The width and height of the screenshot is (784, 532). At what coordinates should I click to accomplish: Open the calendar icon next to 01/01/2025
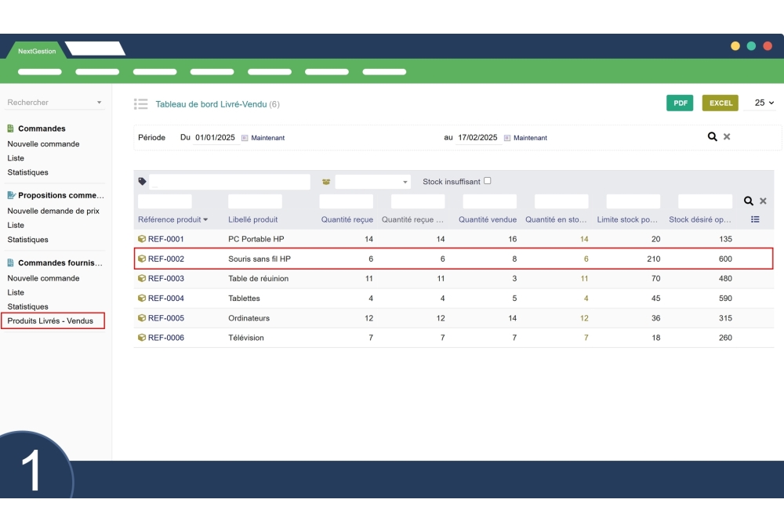click(244, 136)
